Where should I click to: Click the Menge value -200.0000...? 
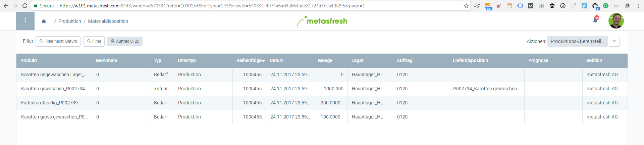(331, 103)
